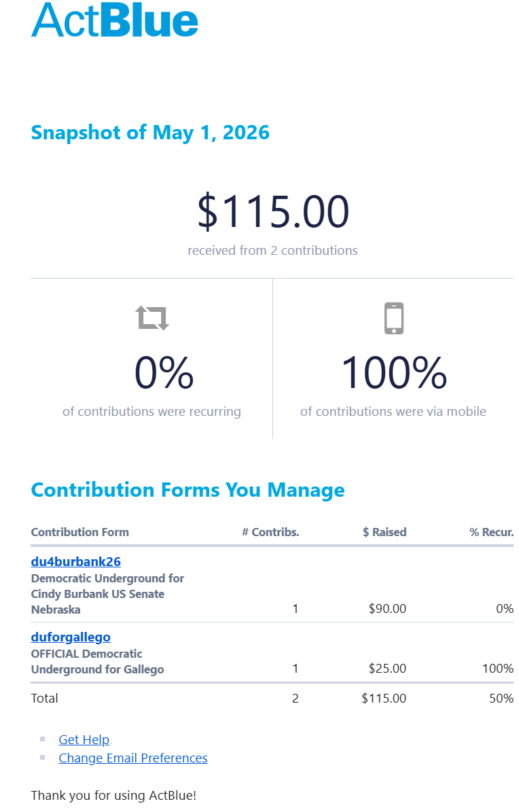Image resolution: width=519 pixels, height=812 pixels.
Task: Click the # Contribs. column header
Action: [x=270, y=532]
